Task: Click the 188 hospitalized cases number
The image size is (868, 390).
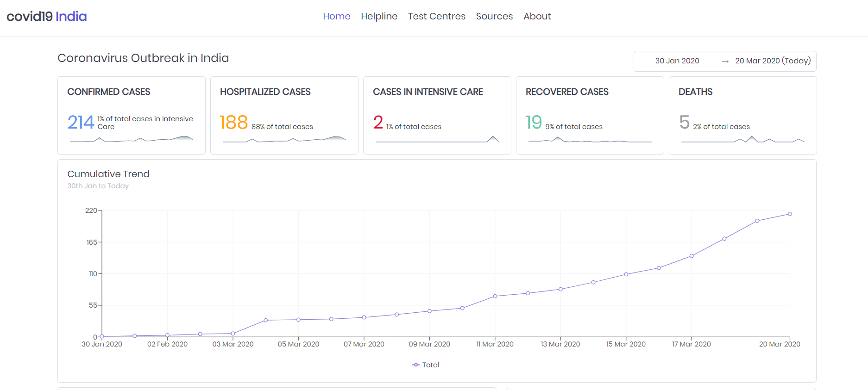Action: (234, 123)
